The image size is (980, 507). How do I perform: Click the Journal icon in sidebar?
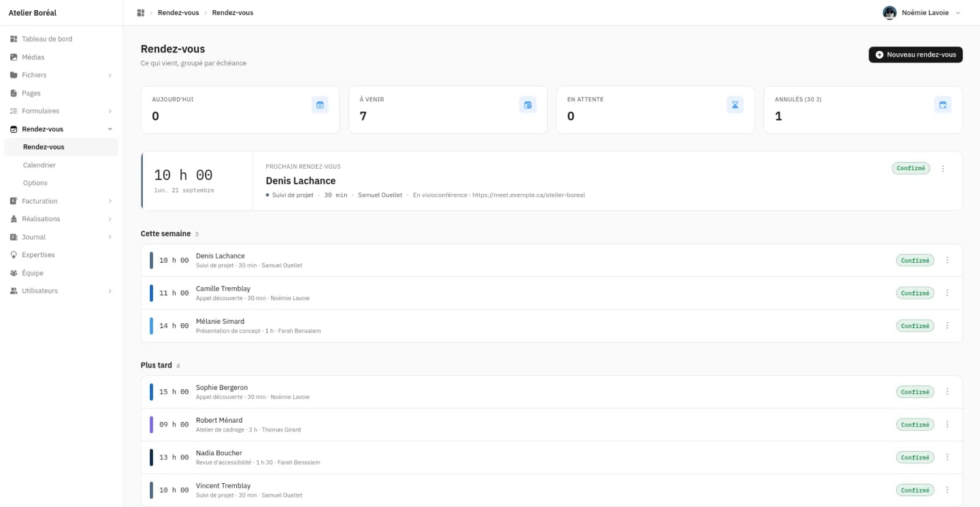[14, 237]
